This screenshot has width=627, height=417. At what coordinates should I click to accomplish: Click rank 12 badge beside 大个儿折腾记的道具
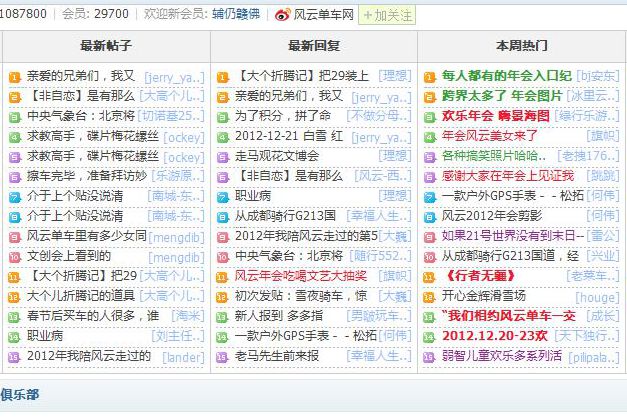point(14,297)
